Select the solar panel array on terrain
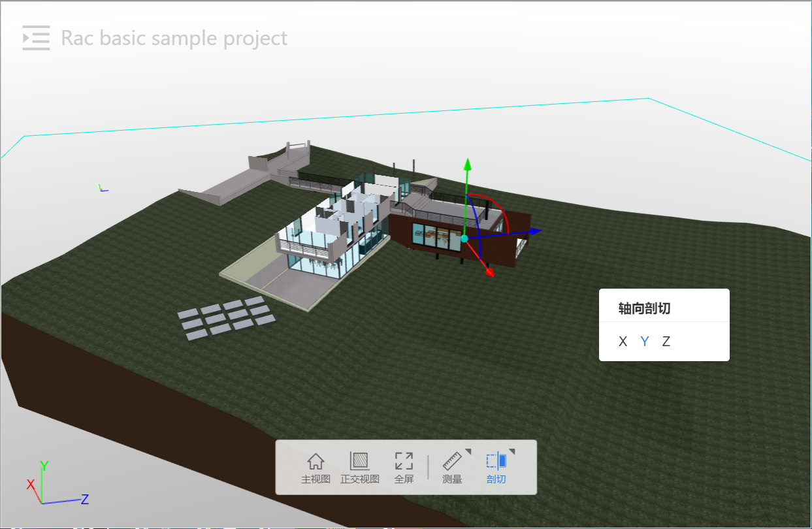 pos(226,317)
